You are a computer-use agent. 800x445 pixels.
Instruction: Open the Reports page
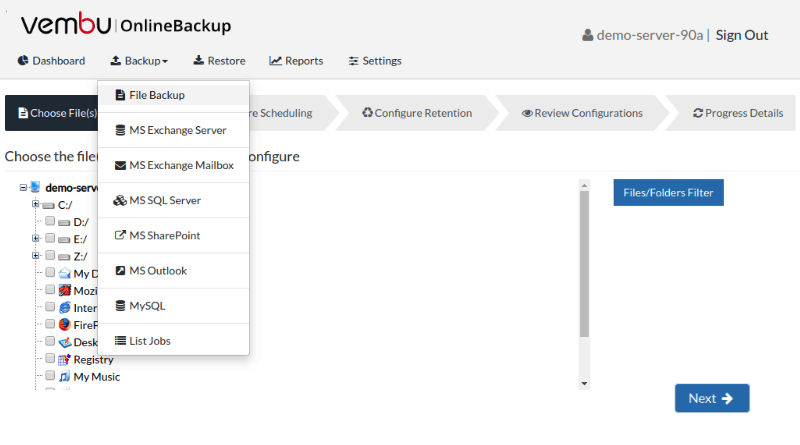296,61
